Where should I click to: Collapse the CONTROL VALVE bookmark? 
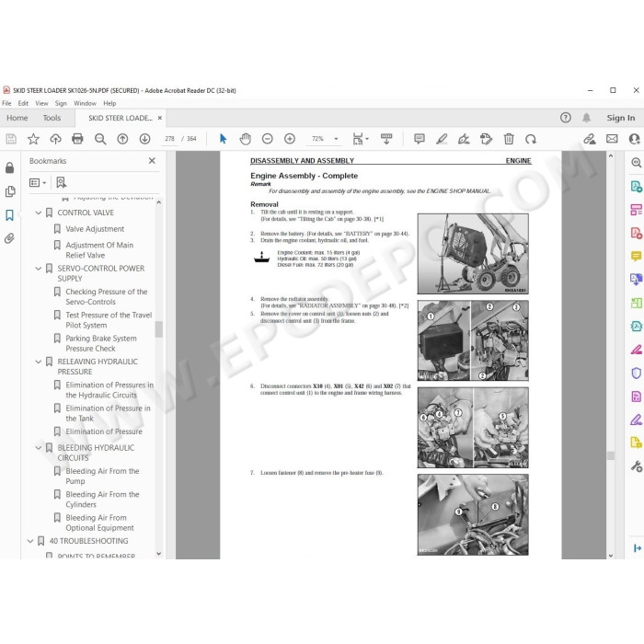coord(39,213)
